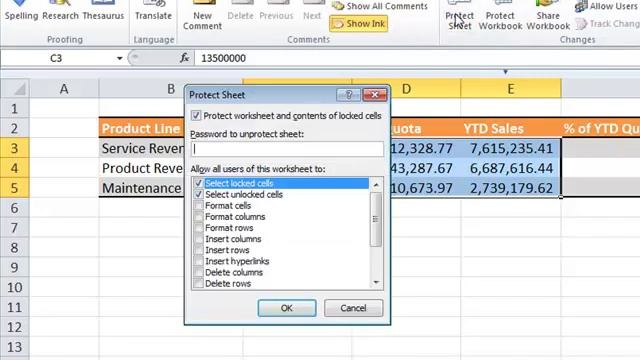
Task: Click the Product Line header cell
Action: pos(142,129)
